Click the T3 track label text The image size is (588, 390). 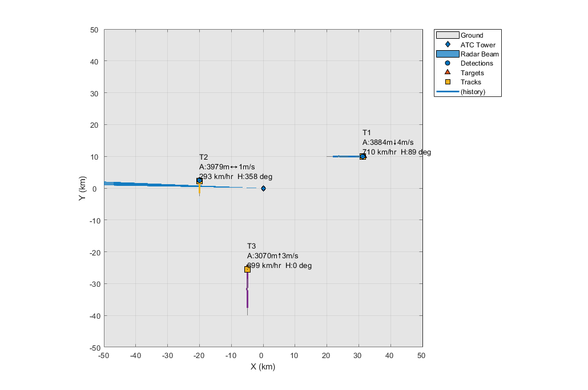coord(251,246)
